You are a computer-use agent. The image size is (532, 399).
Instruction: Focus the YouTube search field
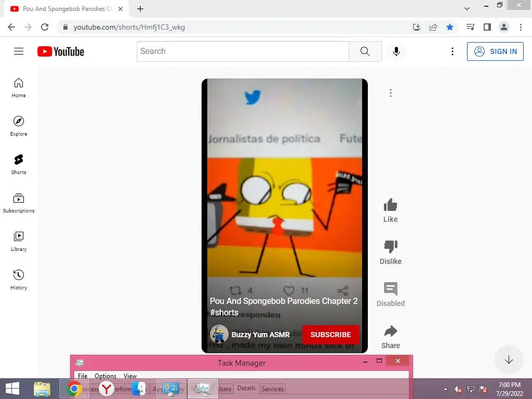pyautogui.click(x=243, y=51)
